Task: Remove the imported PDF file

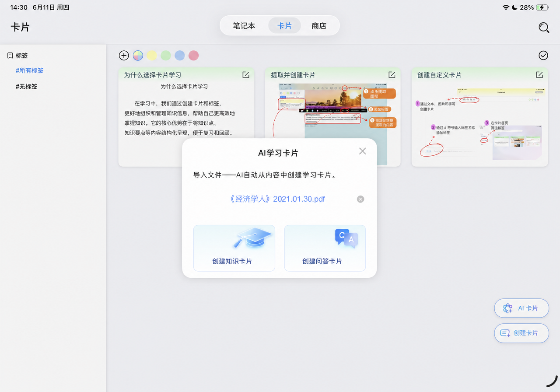Action: pos(360,199)
